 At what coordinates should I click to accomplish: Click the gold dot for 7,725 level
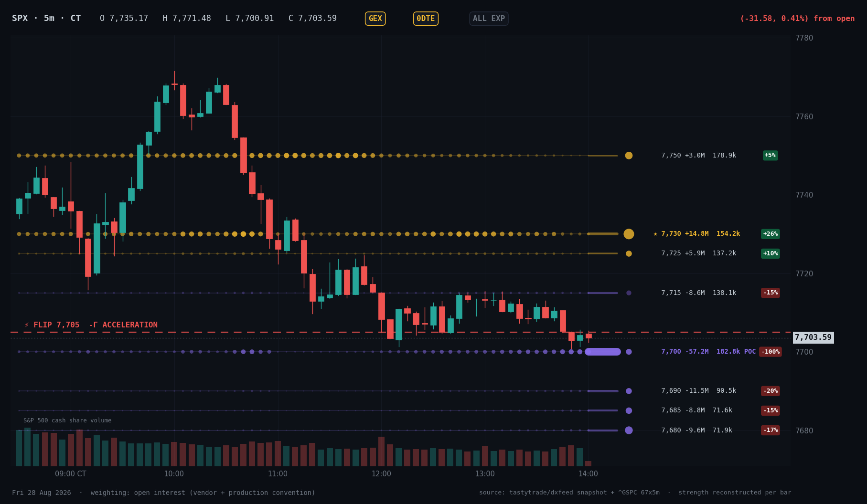(x=629, y=253)
